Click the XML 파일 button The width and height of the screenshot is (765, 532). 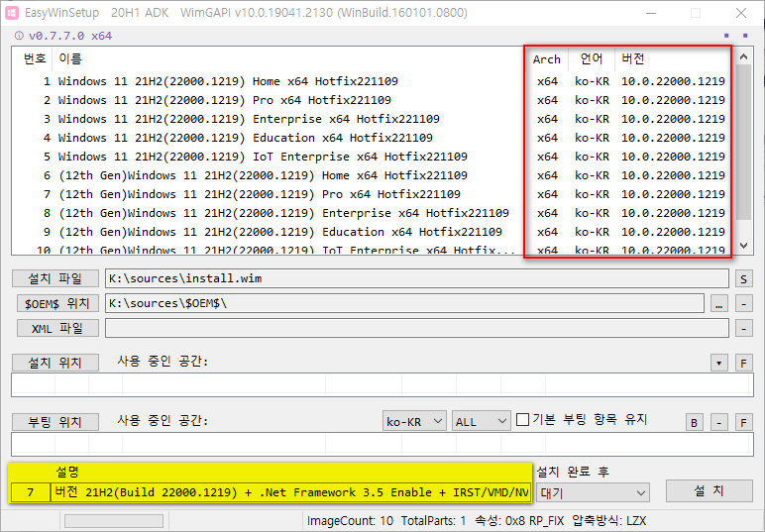click(58, 328)
